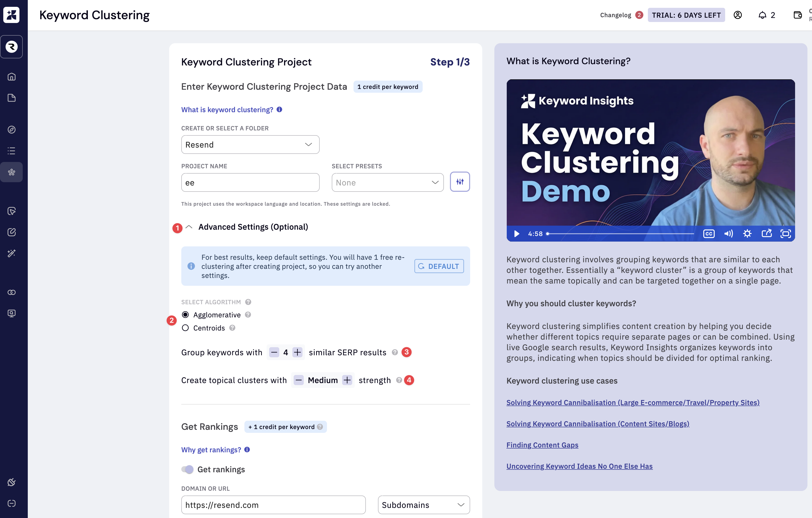Toggle closed captions on the video
Viewport: 812px width, 518px height.
pyautogui.click(x=708, y=234)
